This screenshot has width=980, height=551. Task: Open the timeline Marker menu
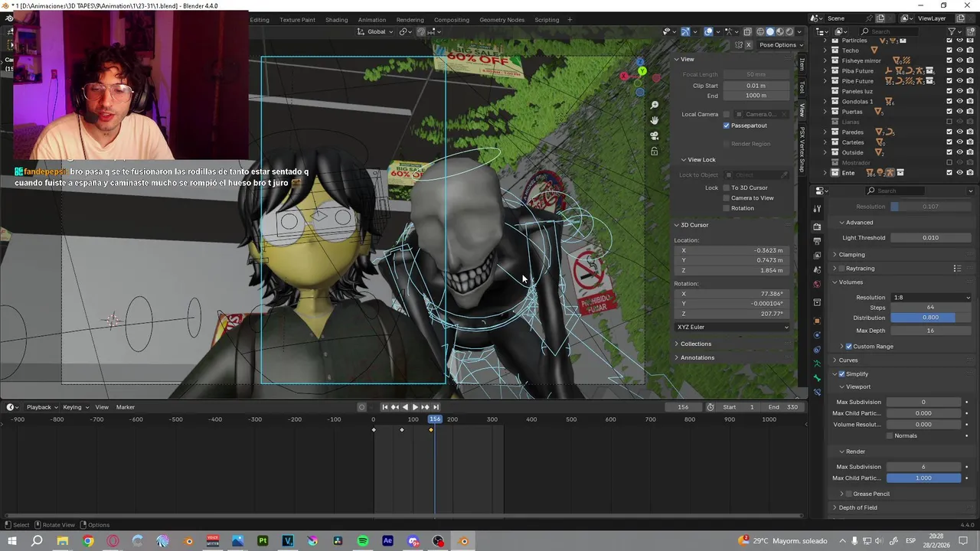[125, 407]
